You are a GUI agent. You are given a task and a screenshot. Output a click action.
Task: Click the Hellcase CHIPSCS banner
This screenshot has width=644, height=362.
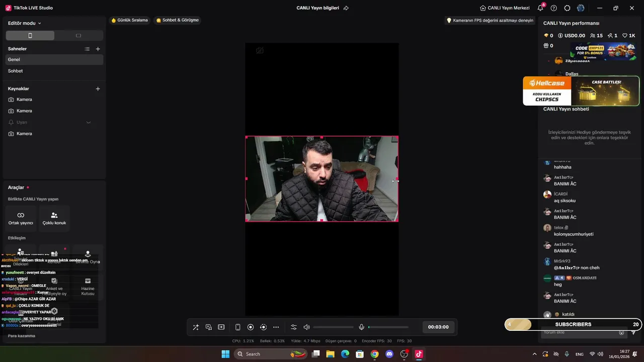(x=581, y=91)
